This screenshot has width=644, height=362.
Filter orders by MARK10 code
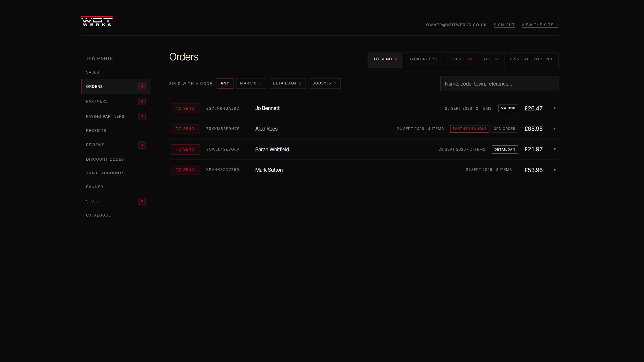click(x=251, y=83)
